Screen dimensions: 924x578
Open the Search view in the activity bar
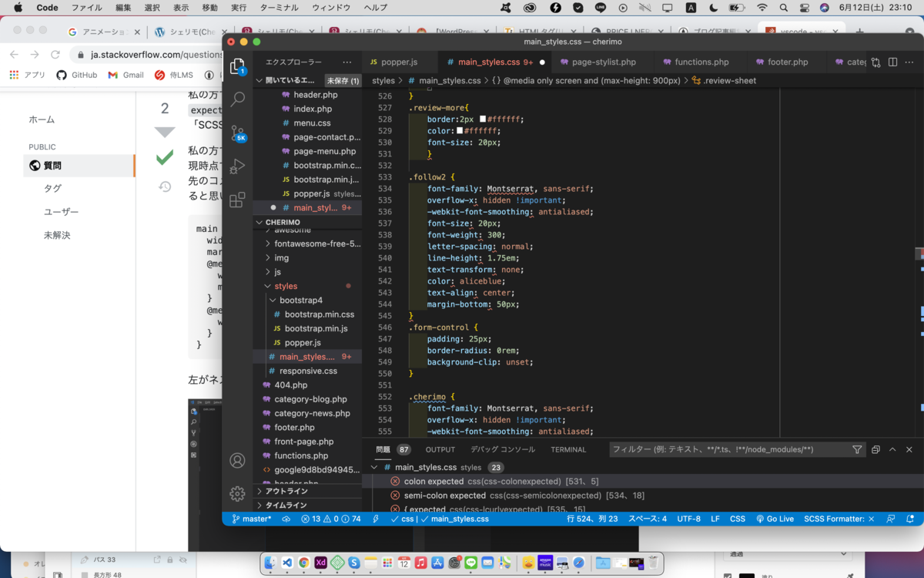(x=238, y=99)
